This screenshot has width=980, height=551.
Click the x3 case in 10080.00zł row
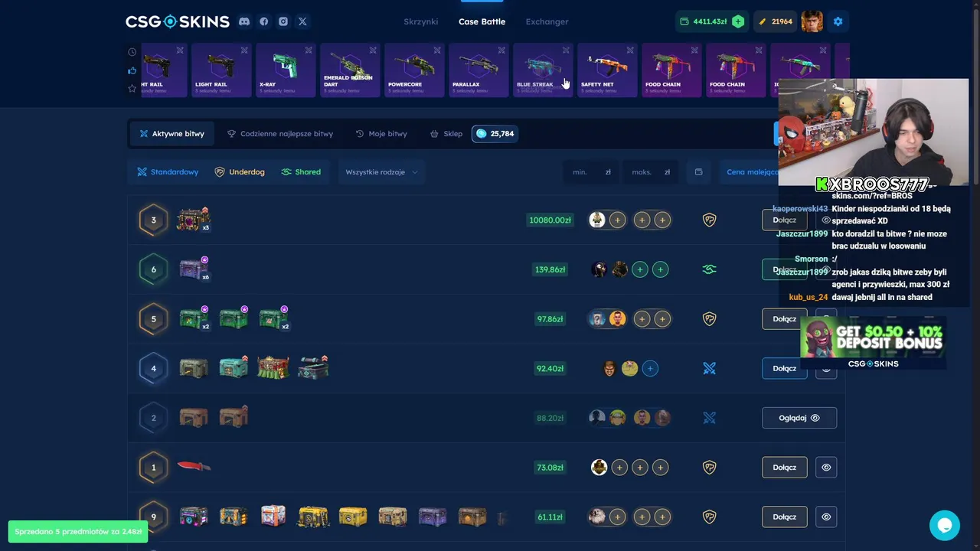(x=194, y=220)
